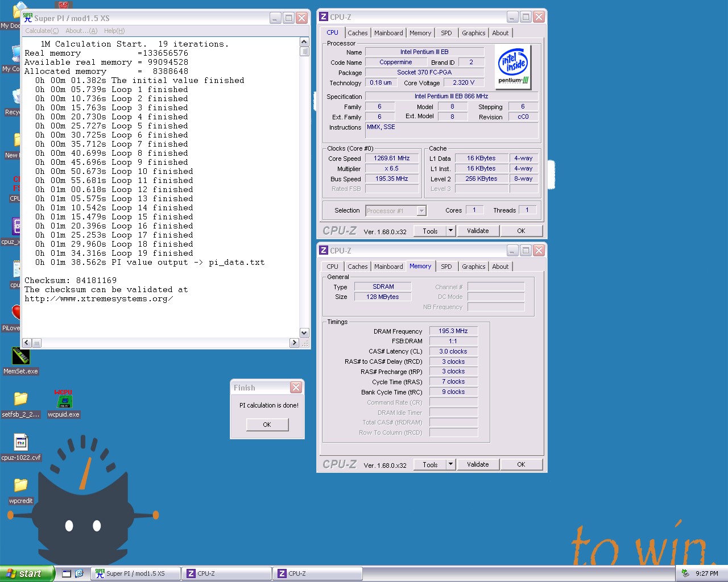Click the DRAM Frequency 195.3 MHz field

coord(453,331)
